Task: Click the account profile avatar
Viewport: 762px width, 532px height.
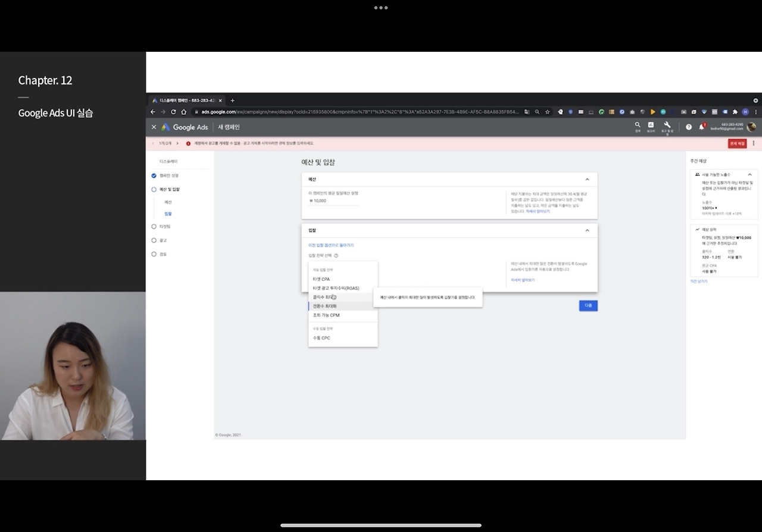Action: (751, 127)
